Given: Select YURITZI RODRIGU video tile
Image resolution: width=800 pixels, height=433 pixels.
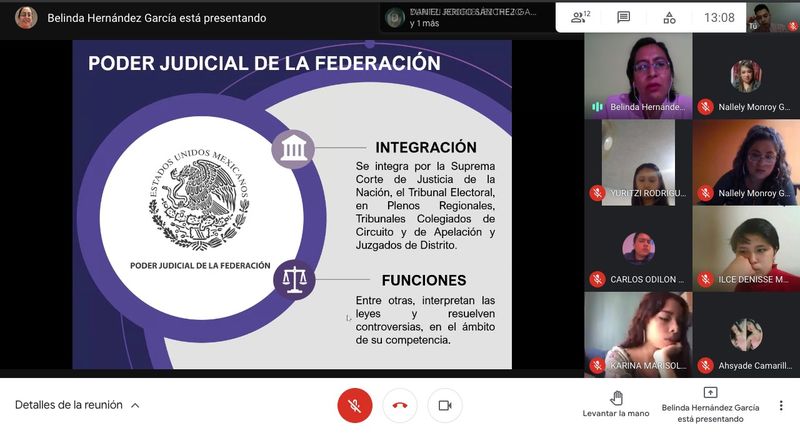Looking at the screenshot, I should pyautogui.click(x=638, y=163).
